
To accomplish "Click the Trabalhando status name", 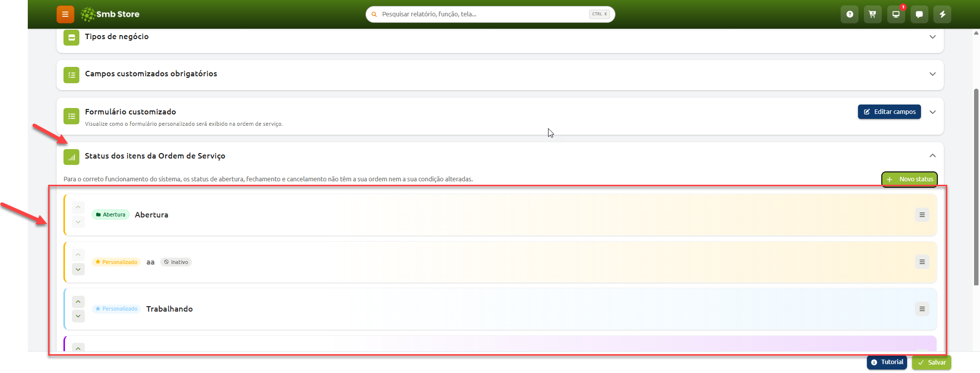I will click(170, 309).
